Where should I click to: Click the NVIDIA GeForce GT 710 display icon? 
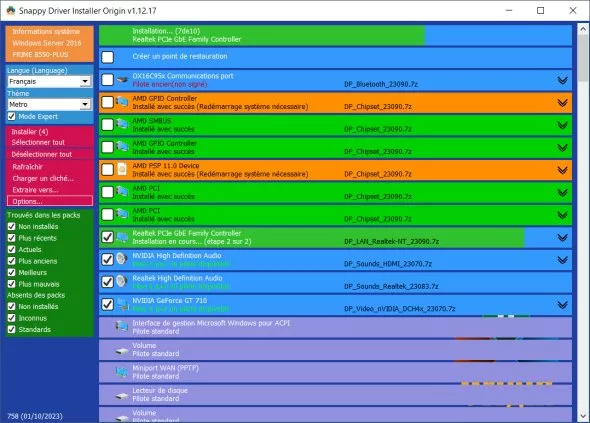point(123,304)
